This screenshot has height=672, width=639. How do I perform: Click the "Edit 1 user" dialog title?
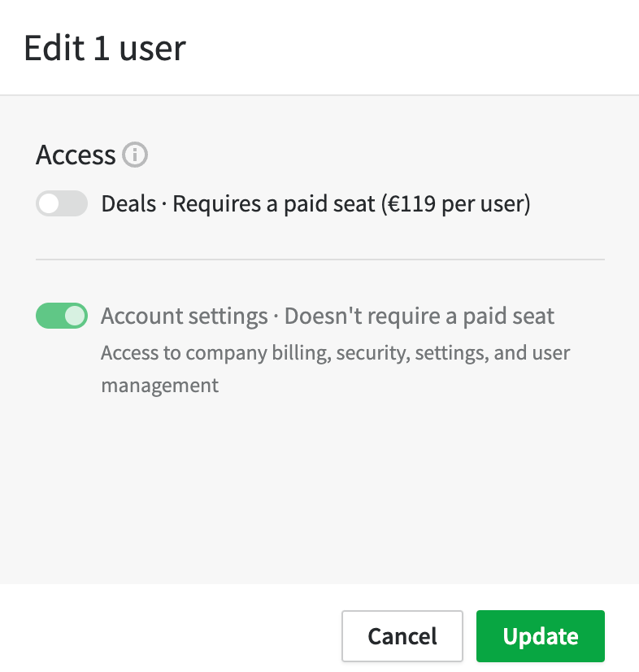pyautogui.click(x=105, y=49)
